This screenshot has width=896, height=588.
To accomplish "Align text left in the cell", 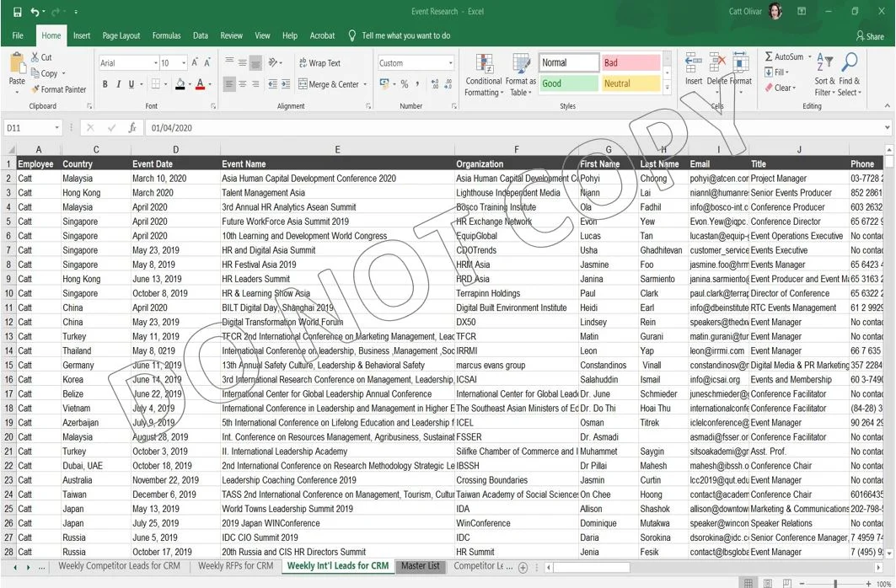I will (x=229, y=84).
